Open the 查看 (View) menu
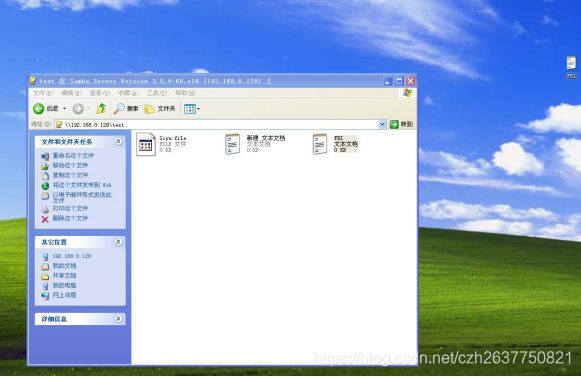581x377 pixels. click(x=100, y=93)
